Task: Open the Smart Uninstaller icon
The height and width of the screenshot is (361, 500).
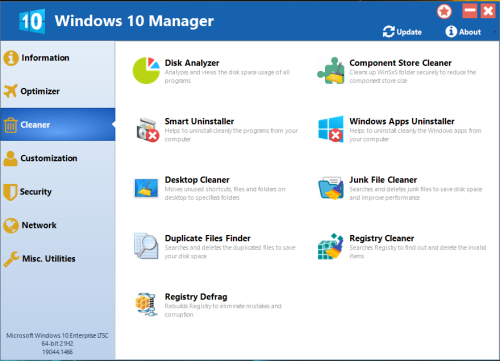Action: coord(147,129)
